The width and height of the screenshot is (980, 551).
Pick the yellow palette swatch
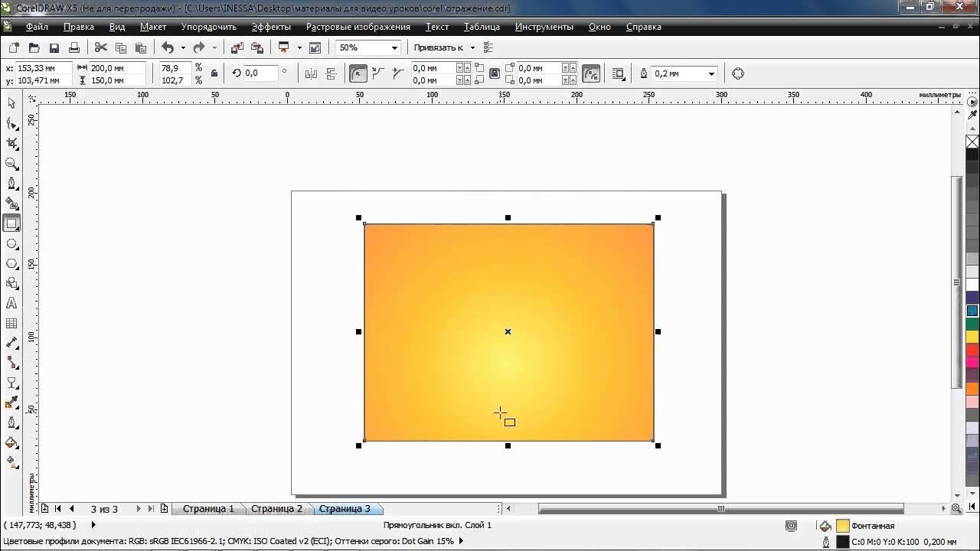[x=972, y=337]
